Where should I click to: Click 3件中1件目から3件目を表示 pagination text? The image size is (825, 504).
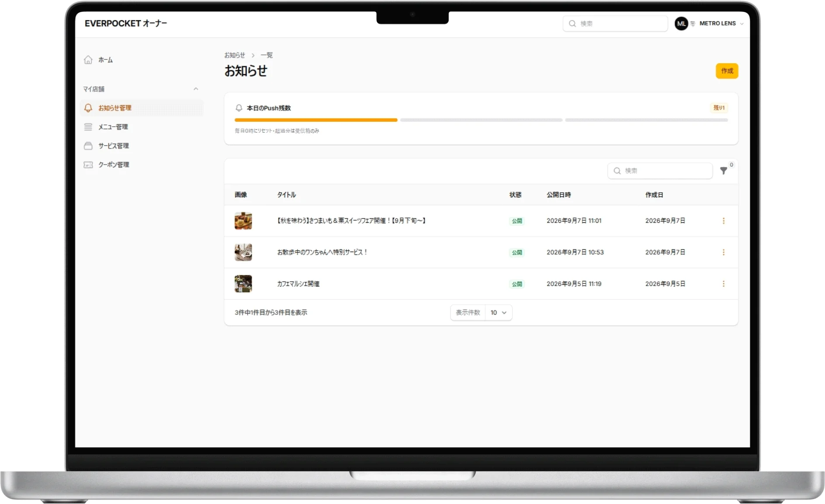coord(271,313)
